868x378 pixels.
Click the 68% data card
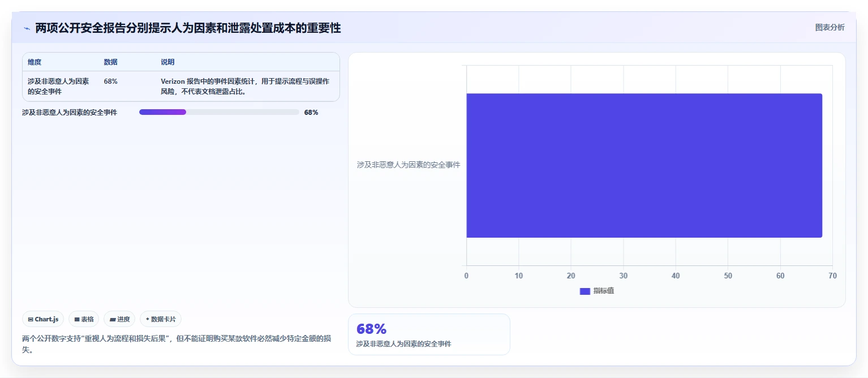[x=429, y=334]
